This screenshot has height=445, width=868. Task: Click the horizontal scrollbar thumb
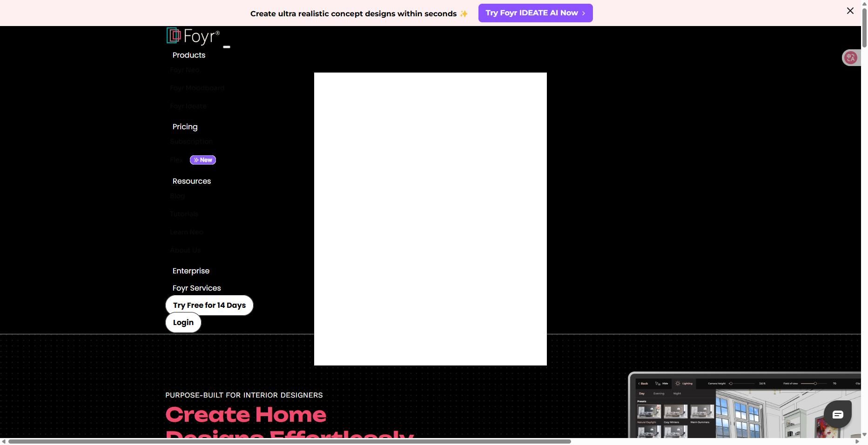(289, 441)
